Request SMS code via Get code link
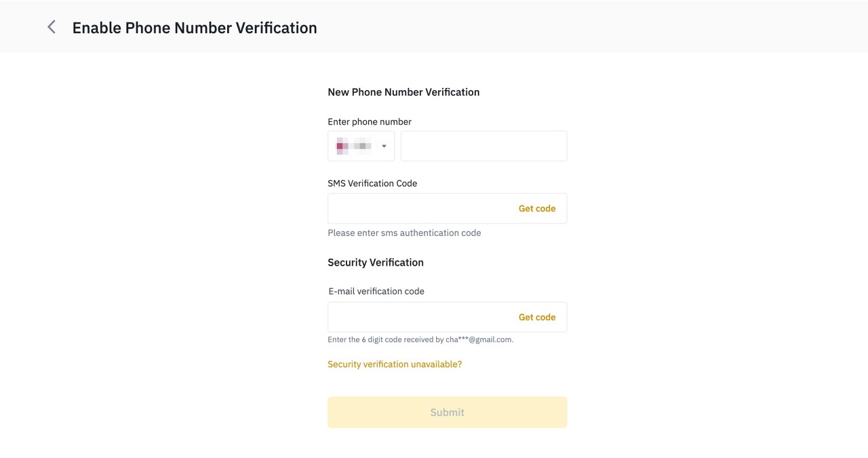 (x=537, y=209)
